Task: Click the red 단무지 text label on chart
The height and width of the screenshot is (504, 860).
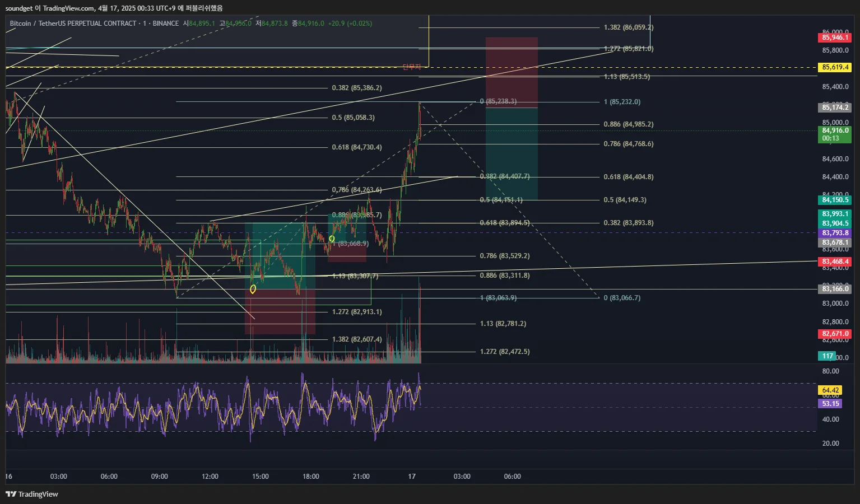Action: [411, 67]
